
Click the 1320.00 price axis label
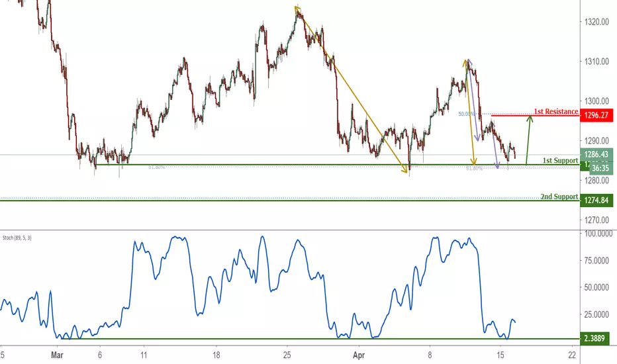coord(596,22)
